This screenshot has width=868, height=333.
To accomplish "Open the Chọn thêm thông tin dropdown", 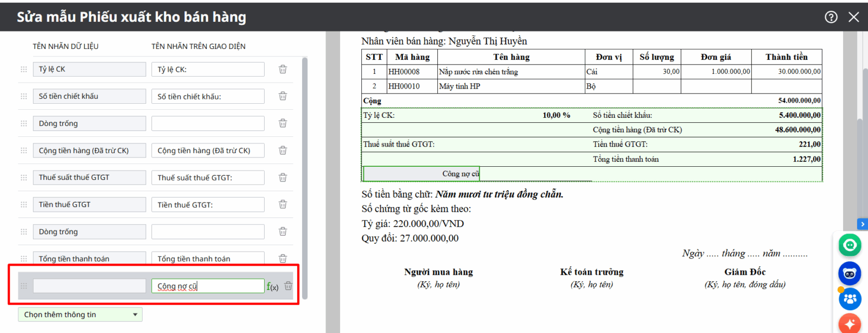I will [80, 315].
